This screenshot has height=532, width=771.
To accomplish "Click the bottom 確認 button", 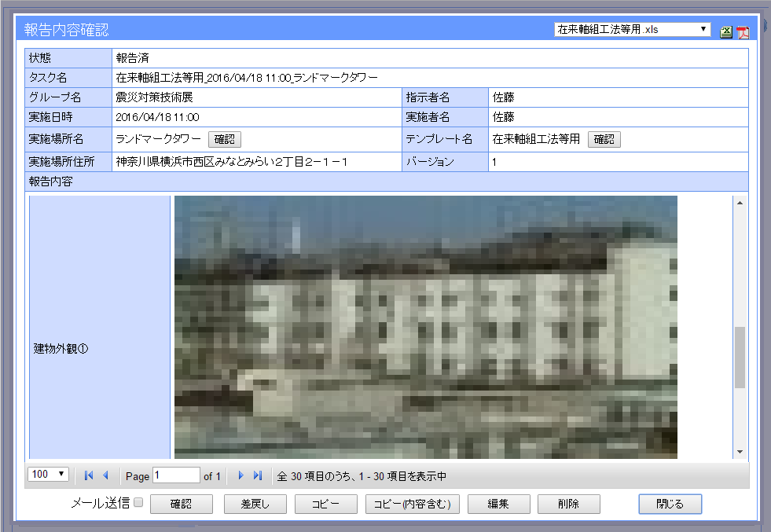I will pyautogui.click(x=182, y=504).
